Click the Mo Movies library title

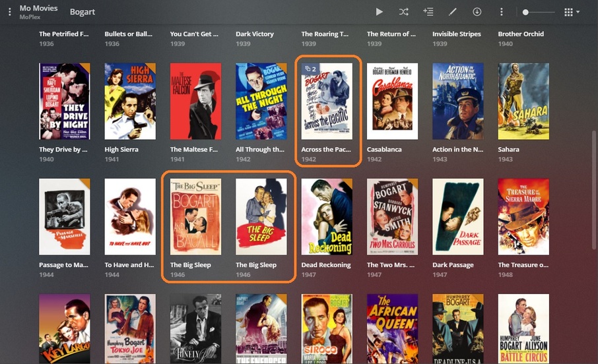click(x=38, y=8)
